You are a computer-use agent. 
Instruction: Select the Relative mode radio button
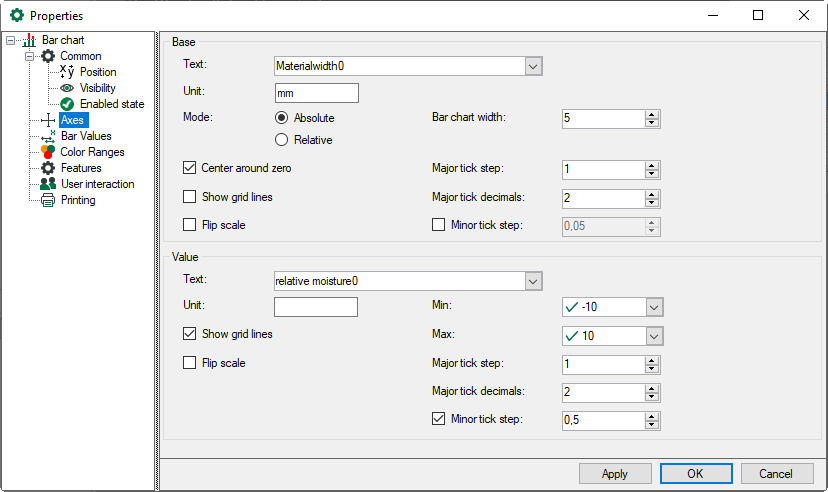pyautogui.click(x=281, y=140)
